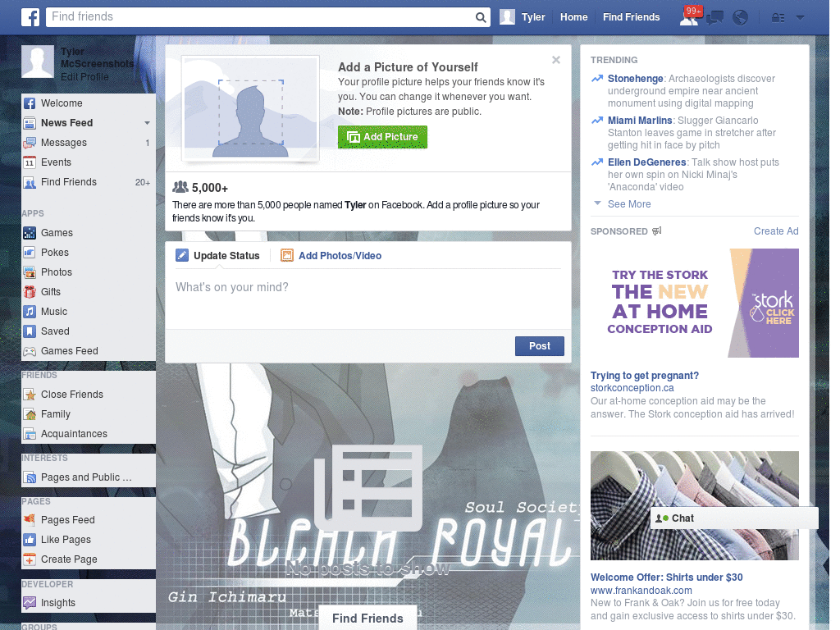The image size is (840, 630).
Task: Click the Events calendar icon
Action: point(30,162)
